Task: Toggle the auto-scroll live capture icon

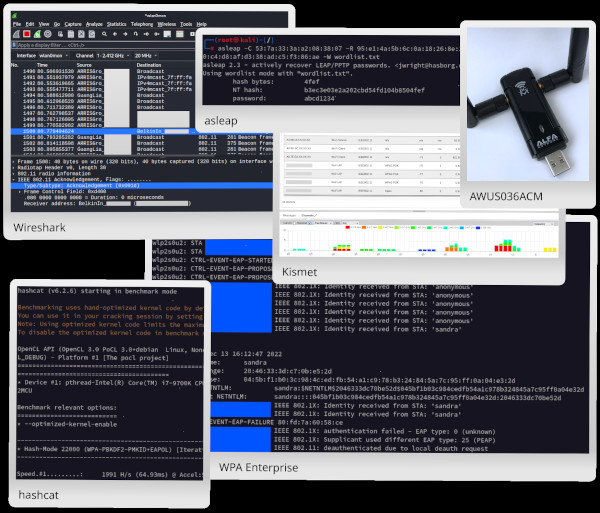Action: (x=167, y=34)
